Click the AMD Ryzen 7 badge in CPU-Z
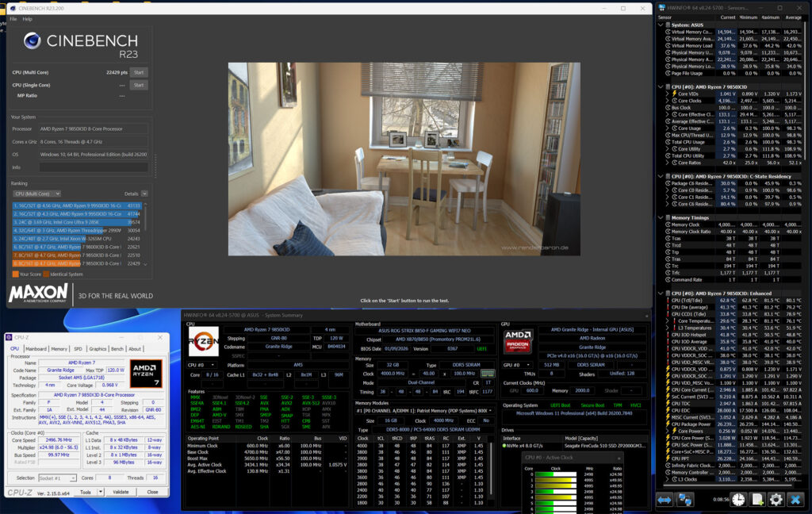 tap(145, 372)
